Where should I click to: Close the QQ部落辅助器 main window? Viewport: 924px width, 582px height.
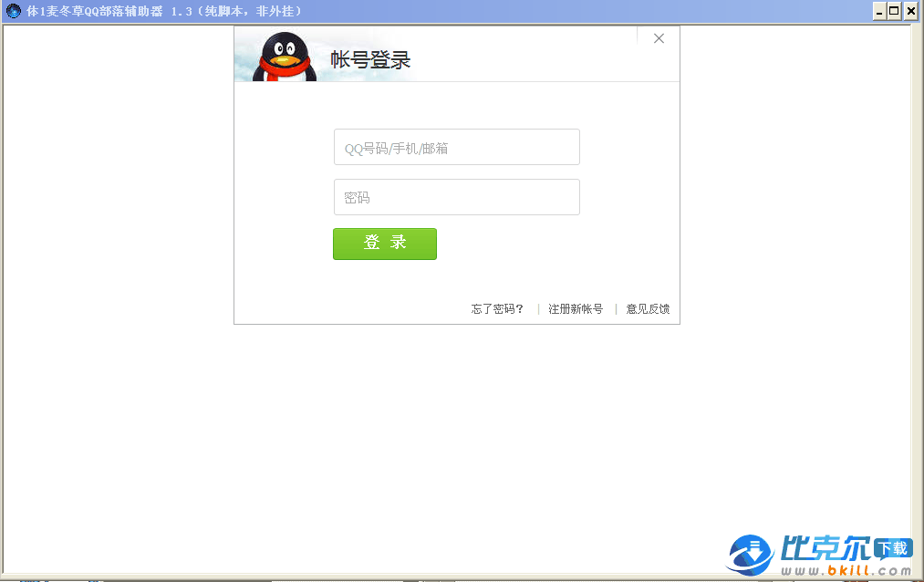[910, 11]
